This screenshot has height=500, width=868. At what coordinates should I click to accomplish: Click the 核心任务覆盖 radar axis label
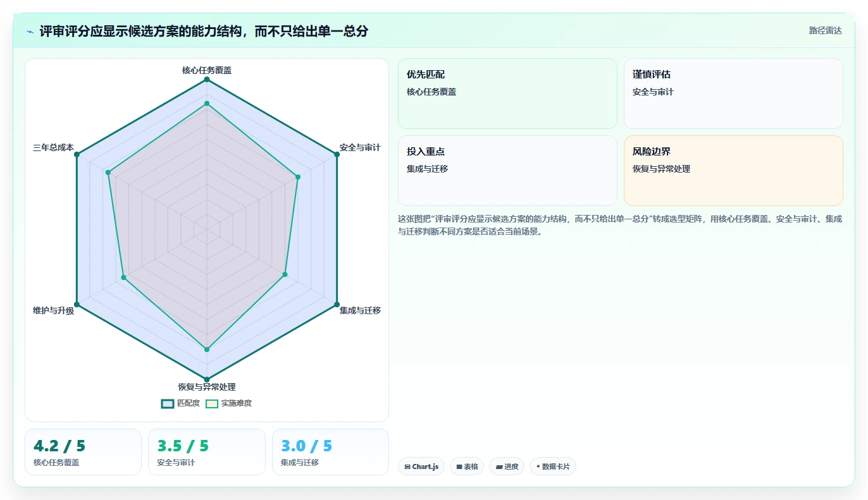tap(207, 70)
